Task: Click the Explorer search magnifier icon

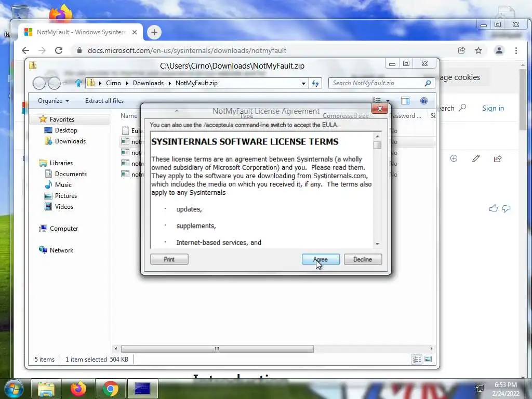Action: pos(428,83)
